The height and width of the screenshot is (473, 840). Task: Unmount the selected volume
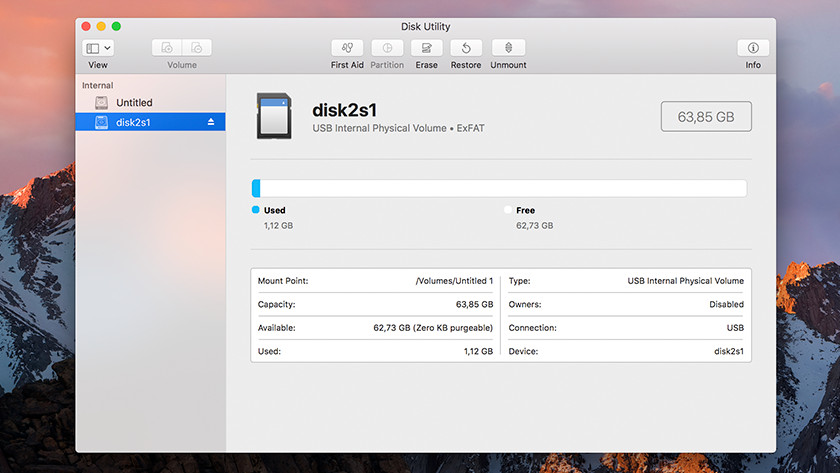pyautogui.click(x=508, y=48)
